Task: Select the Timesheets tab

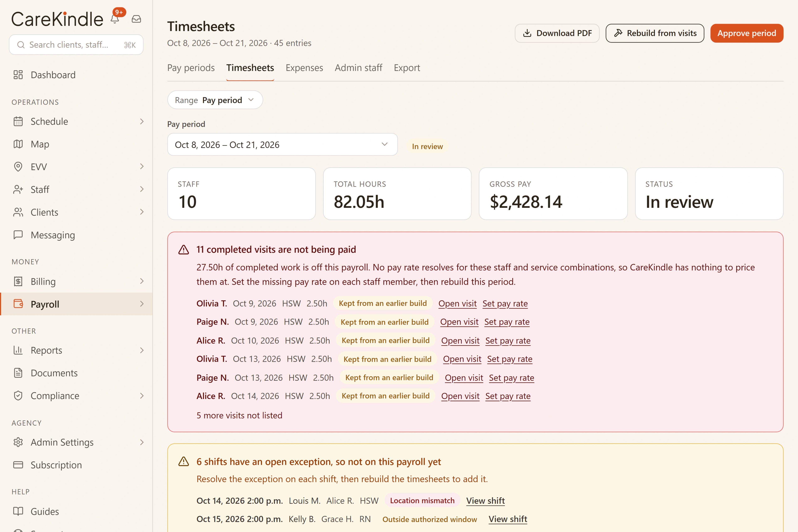Action: (x=250, y=68)
